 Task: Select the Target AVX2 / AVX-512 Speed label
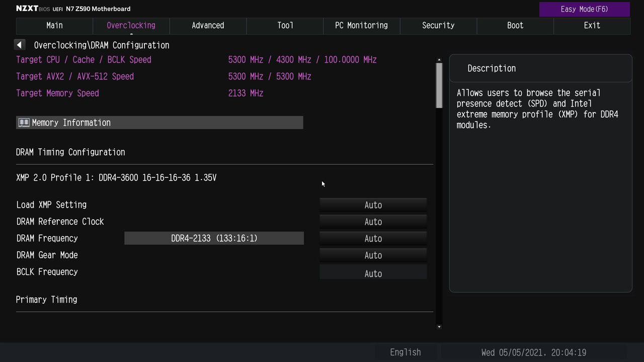[x=75, y=76]
